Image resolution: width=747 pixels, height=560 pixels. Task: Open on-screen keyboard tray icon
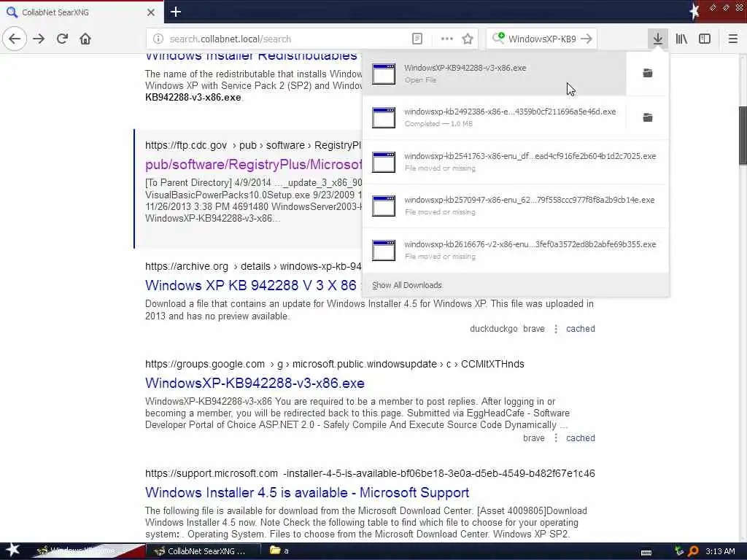[x=646, y=552]
